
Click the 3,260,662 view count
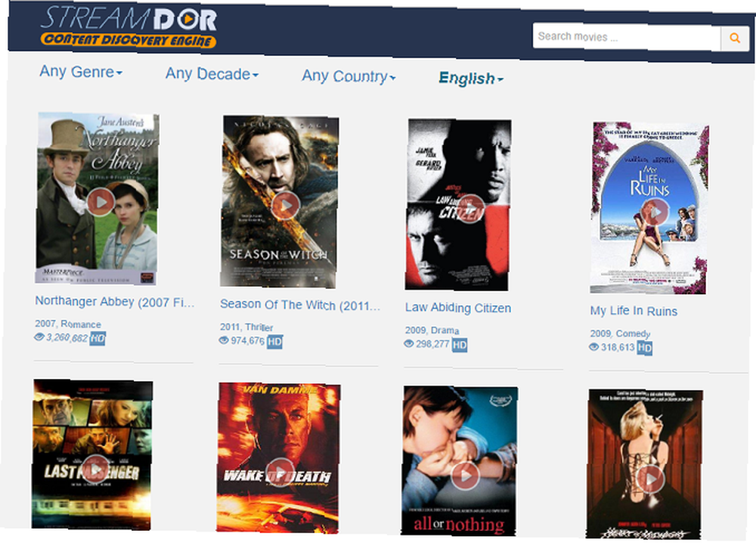[x=67, y=338]
